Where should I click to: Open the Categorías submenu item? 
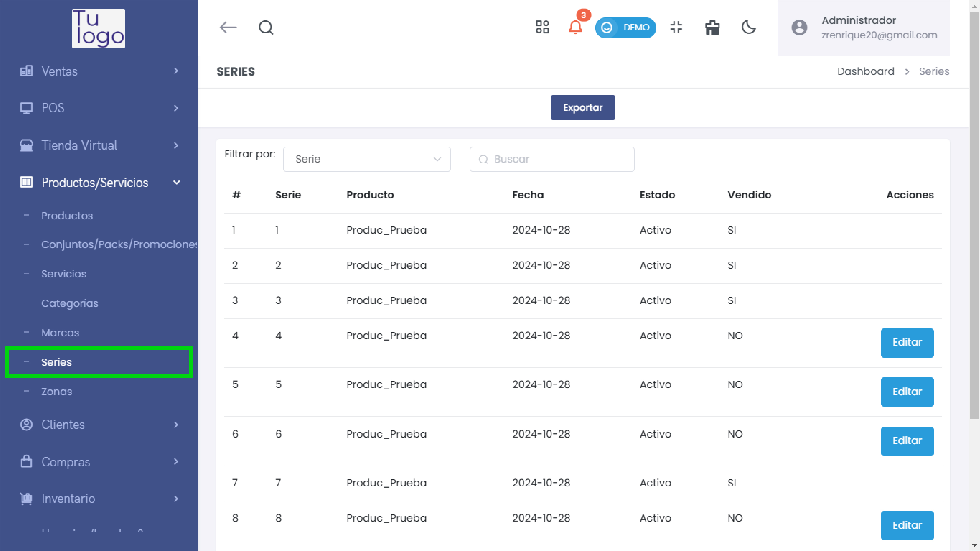point(70,303)
